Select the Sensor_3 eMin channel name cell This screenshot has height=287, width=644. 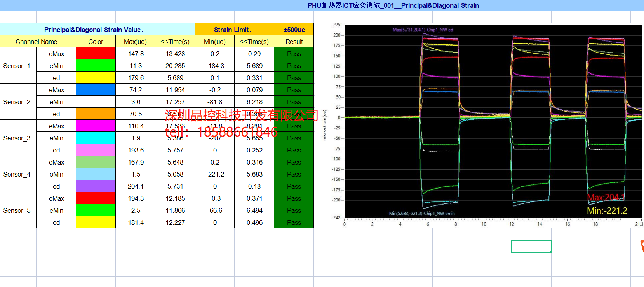pyautogui.click(x=56, y=138)
